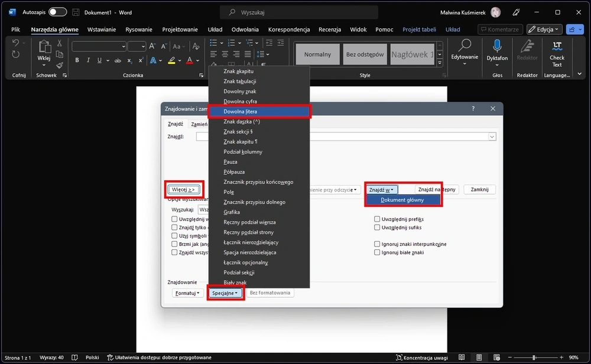Expand the Znajdź field history dropdown arrow
This screenshot has height=364, width=591.
(492, 136)
